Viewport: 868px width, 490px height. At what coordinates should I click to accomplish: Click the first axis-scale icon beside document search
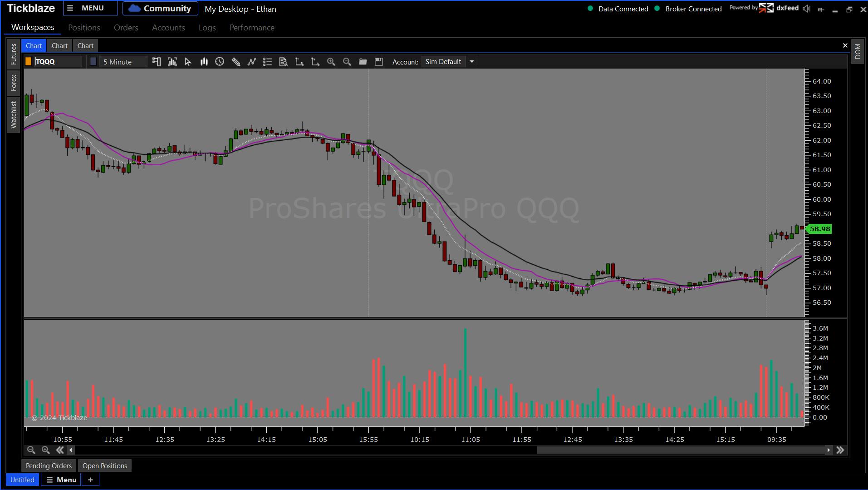299,62
